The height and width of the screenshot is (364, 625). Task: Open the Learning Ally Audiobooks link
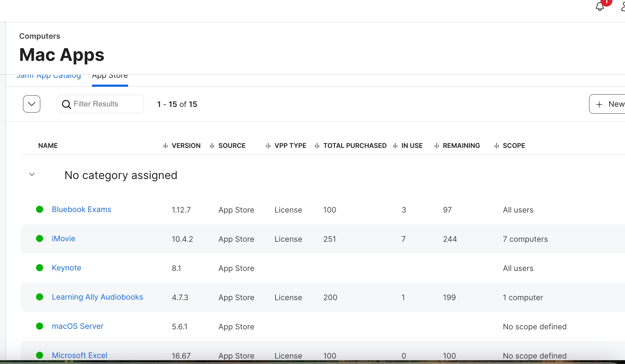97,297
